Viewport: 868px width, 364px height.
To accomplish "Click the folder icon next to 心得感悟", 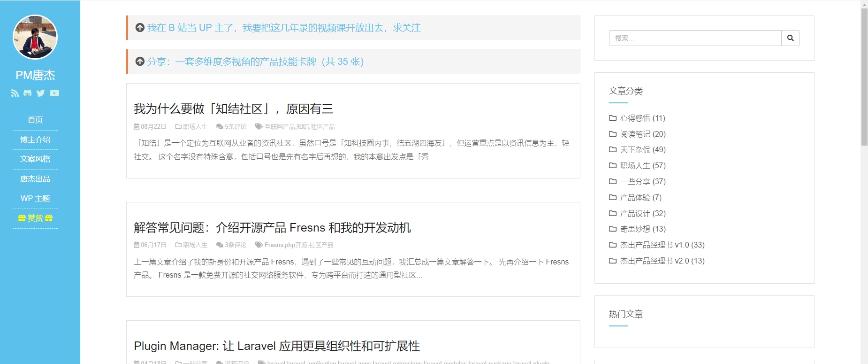I will [613, 118].
